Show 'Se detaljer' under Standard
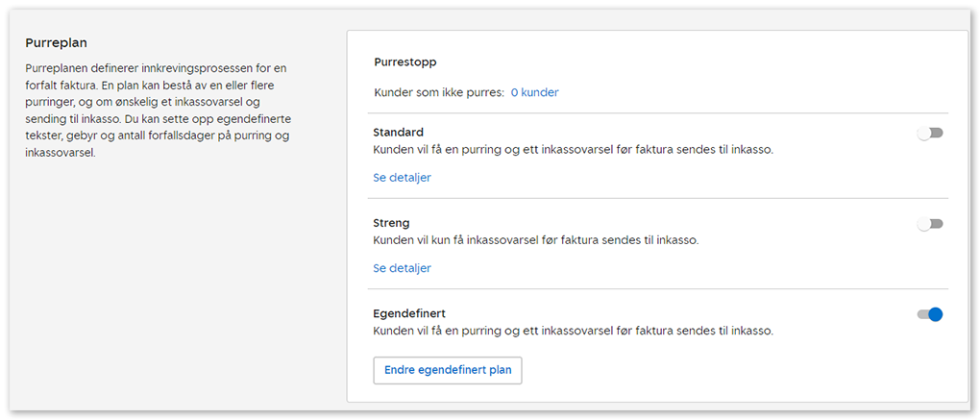The width and height of the screenshot is (980, 420). point(402,178)
